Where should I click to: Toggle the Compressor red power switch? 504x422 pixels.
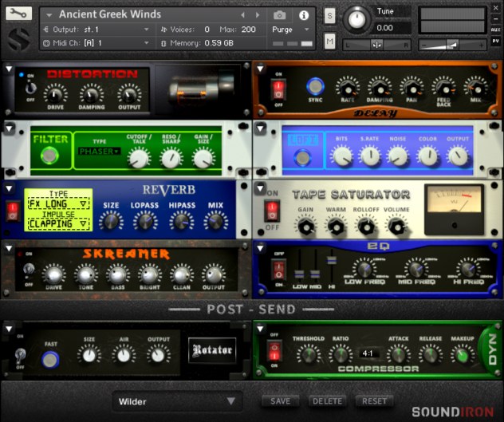click(x=274, y=351)
